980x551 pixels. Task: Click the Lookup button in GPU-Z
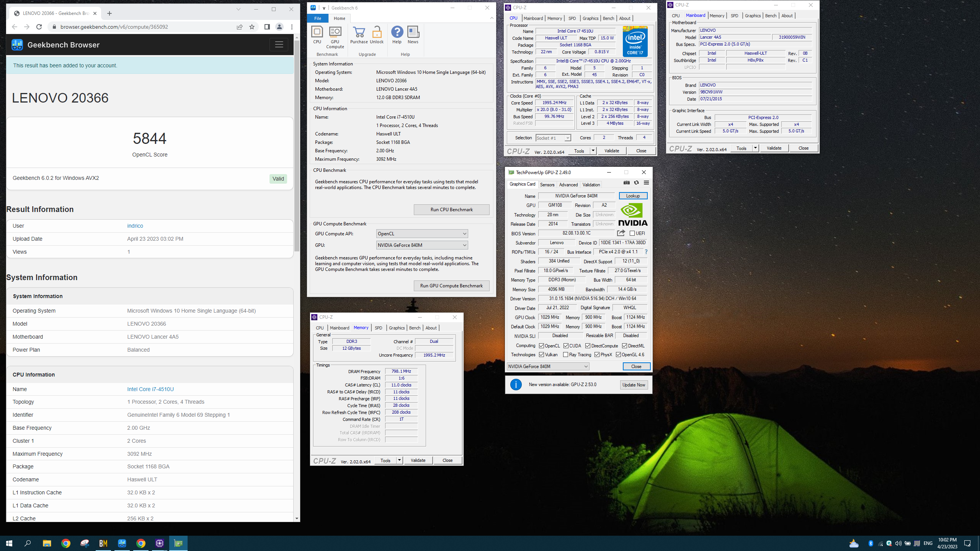click(x=633, y=196)
